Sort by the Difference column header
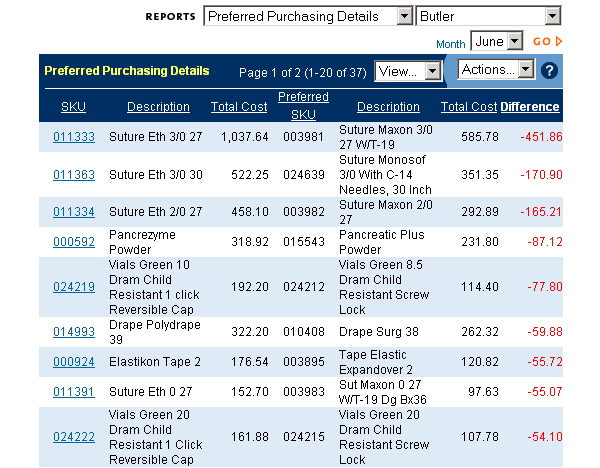This screenshot has height=468, width=600. coord(530,106)
